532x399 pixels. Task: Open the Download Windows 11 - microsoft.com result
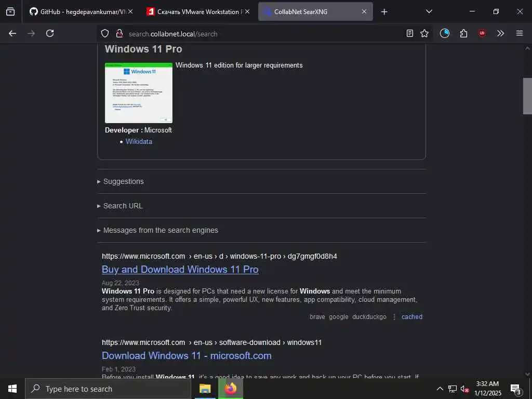(x=187, y=355)
